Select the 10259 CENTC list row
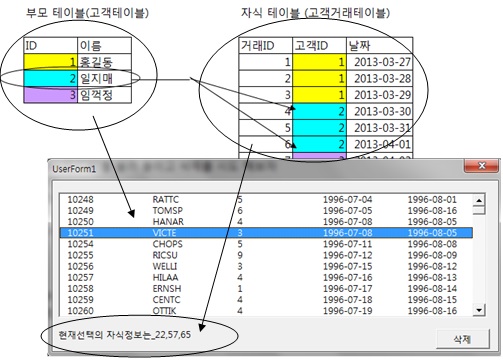This screenshot has height=363, width=503. click(x=266, y=300)
